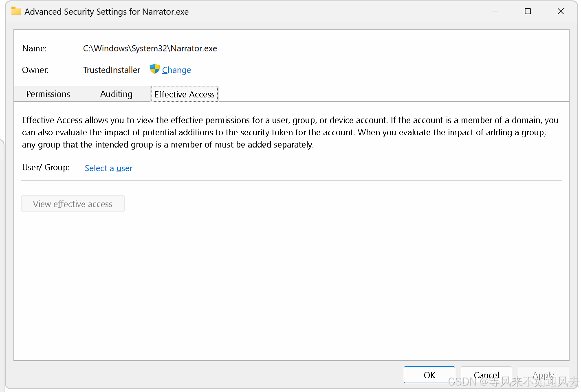Click the User/ Group label
This screenshot has height=392, width=581.
46,167
